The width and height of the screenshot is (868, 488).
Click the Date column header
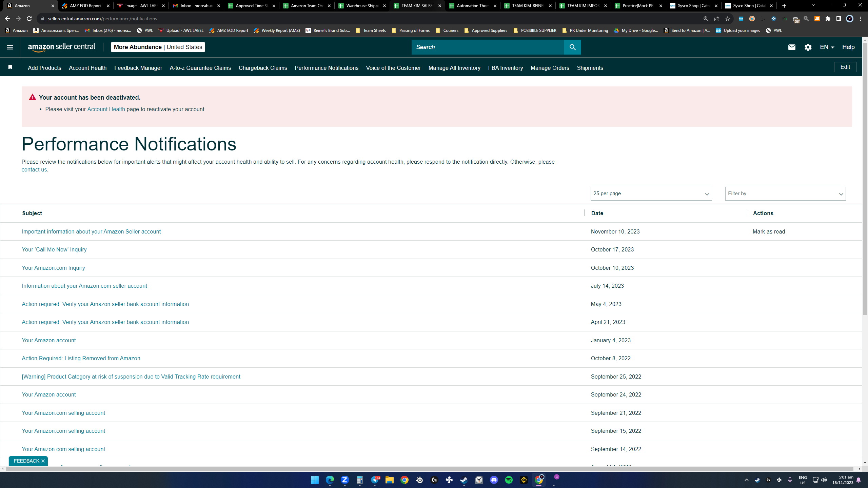pyautogui.click(x=597, y=213)
